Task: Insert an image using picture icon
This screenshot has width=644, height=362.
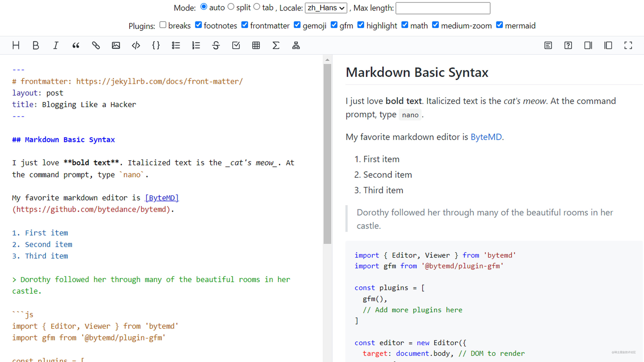Action: coord(116,45)
